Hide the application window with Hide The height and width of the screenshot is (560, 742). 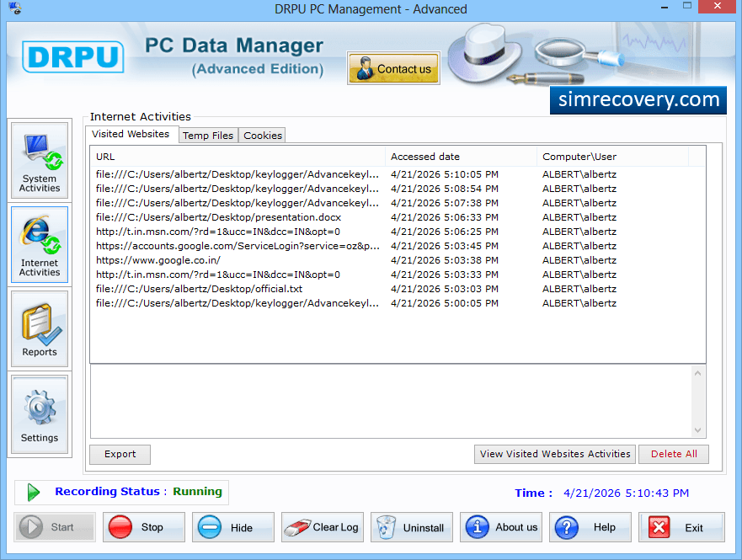pos(233,527)
